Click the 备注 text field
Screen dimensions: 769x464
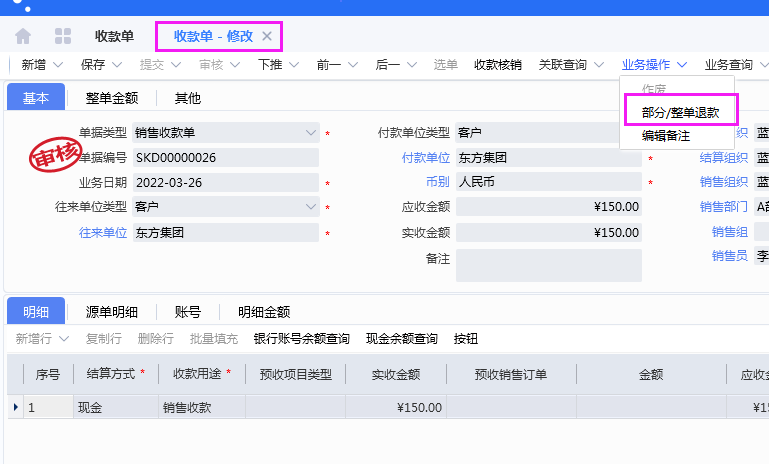[x=548, y=265]
